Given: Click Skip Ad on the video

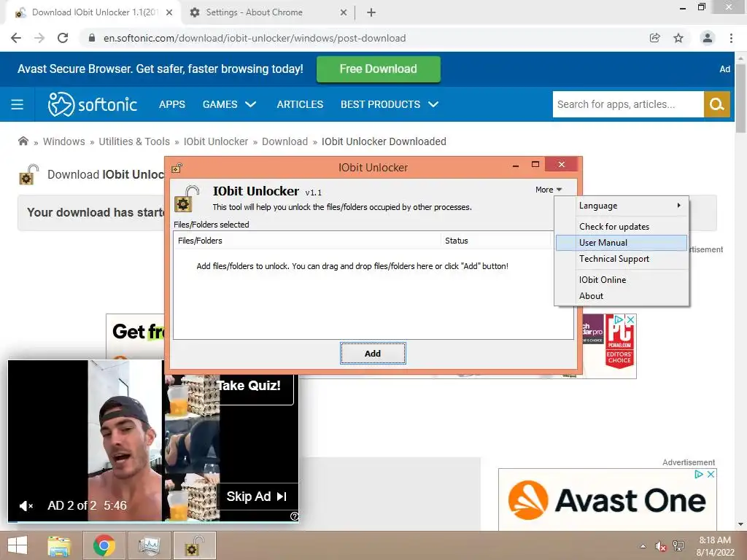Looking at the screenshot, I should point(258,497).
